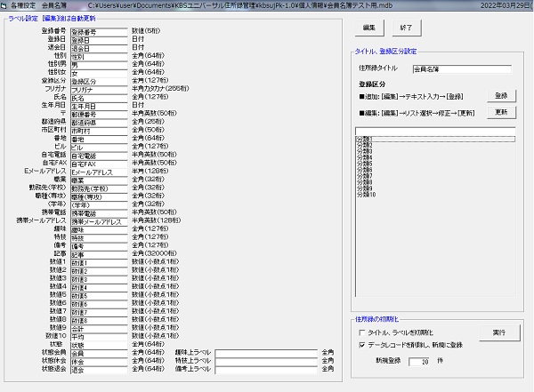Click the empty 備考上ラベル input field

[x=266, y=369]
